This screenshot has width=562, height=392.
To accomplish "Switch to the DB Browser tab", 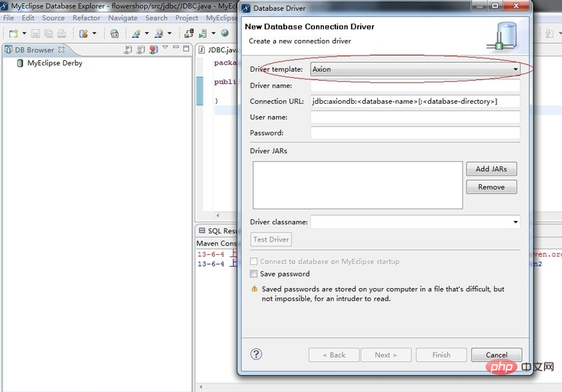I will coord(35,50).
